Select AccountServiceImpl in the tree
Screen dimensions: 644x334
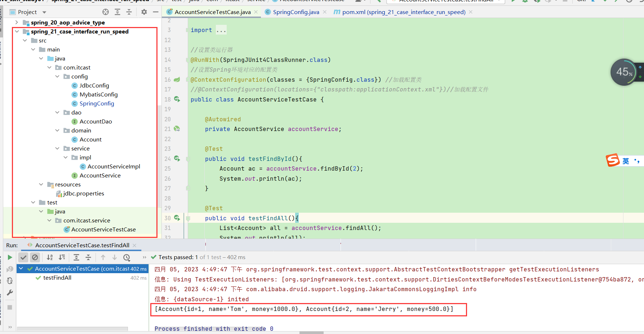[114, 166]
